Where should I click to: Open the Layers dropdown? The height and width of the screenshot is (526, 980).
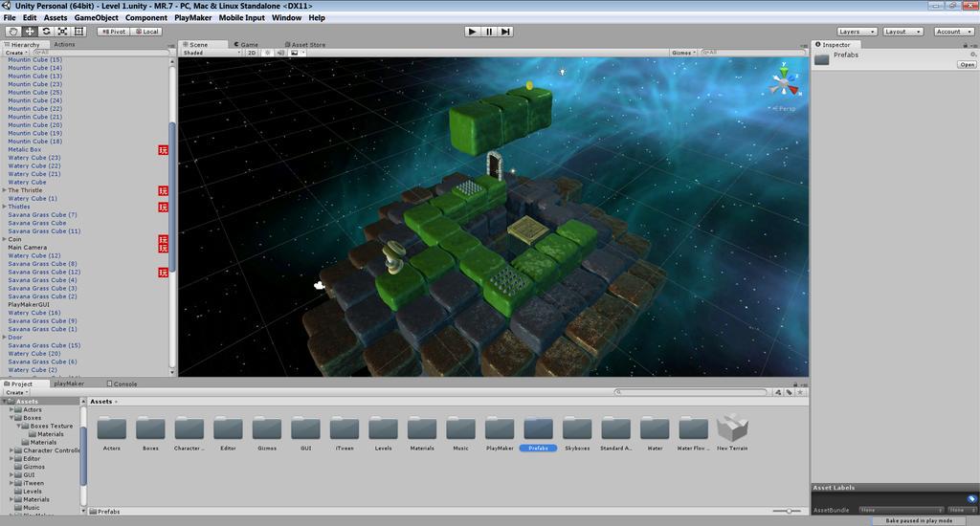(x=857, y=32)
